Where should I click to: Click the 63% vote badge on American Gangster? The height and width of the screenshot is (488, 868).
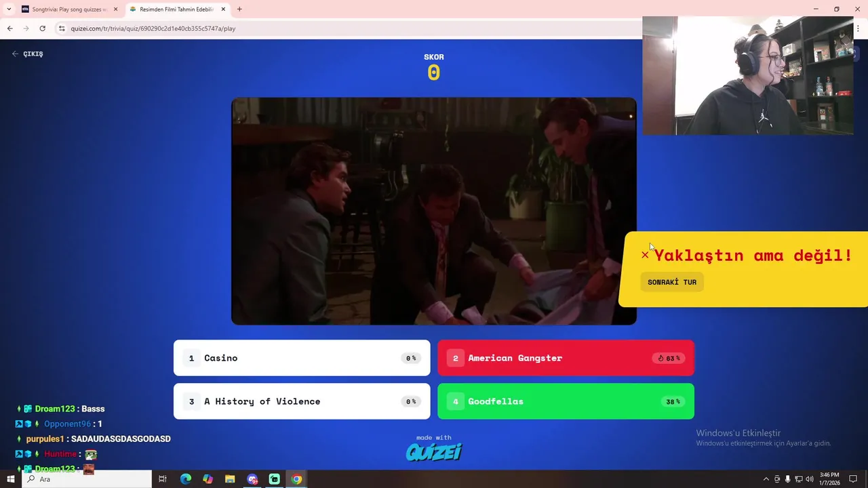pyautogui.click(x=669, y=358)
